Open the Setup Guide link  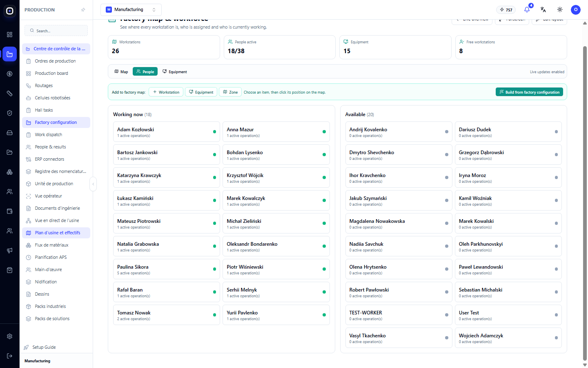coord(44,347)
